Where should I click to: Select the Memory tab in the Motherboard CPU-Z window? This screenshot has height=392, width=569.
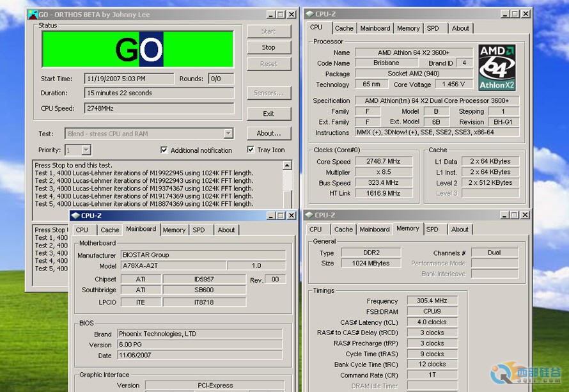click(x=174, y=230)
